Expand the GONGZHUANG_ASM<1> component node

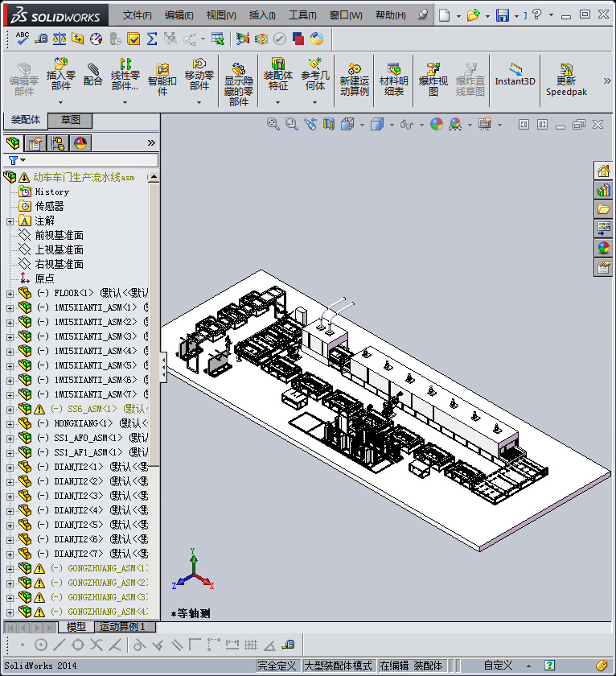[x=10, y=569]
